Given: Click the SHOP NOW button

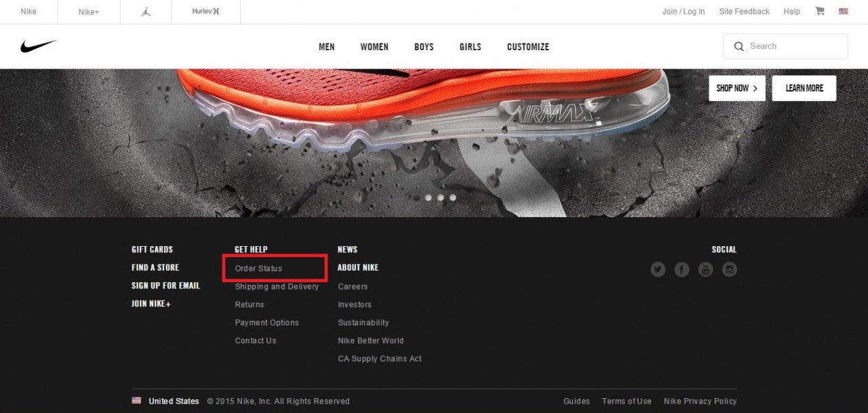Looking at the screenshot, I should [x=737, y=88].
